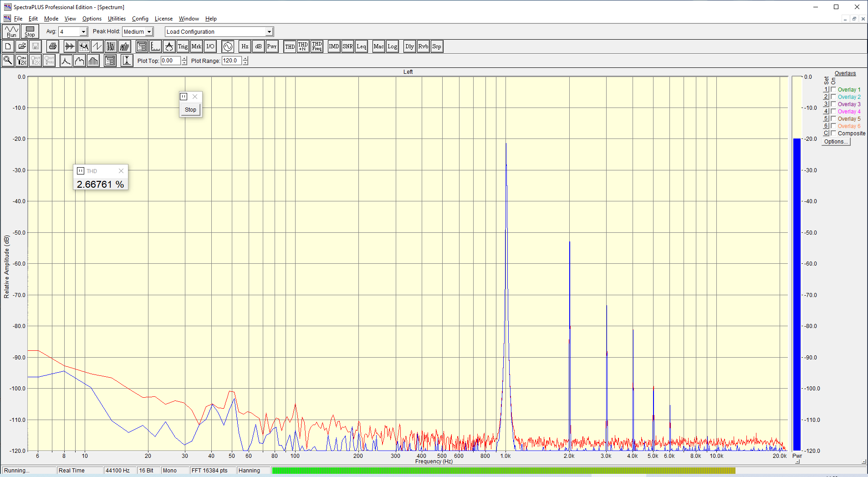The width and height of the screenshot is (868, 477).
Task: Toggle the SNR measurement utility
Action: tap(347, 46)
